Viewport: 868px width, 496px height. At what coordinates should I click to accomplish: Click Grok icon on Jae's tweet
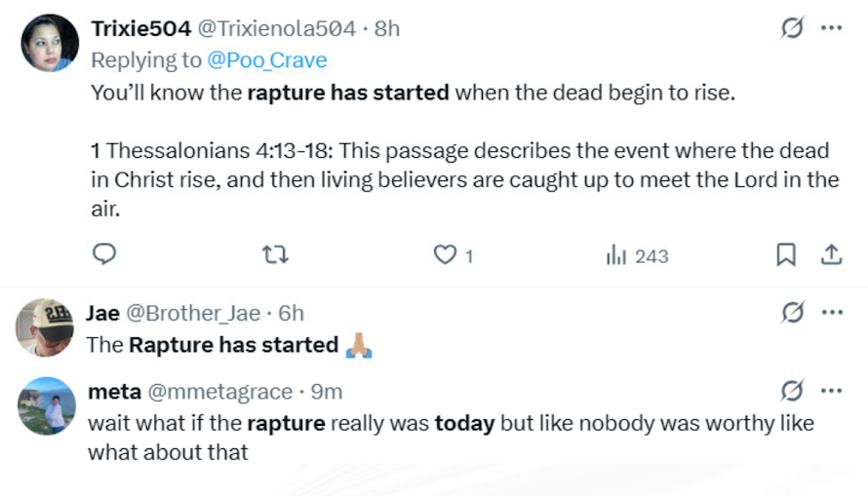793,313
